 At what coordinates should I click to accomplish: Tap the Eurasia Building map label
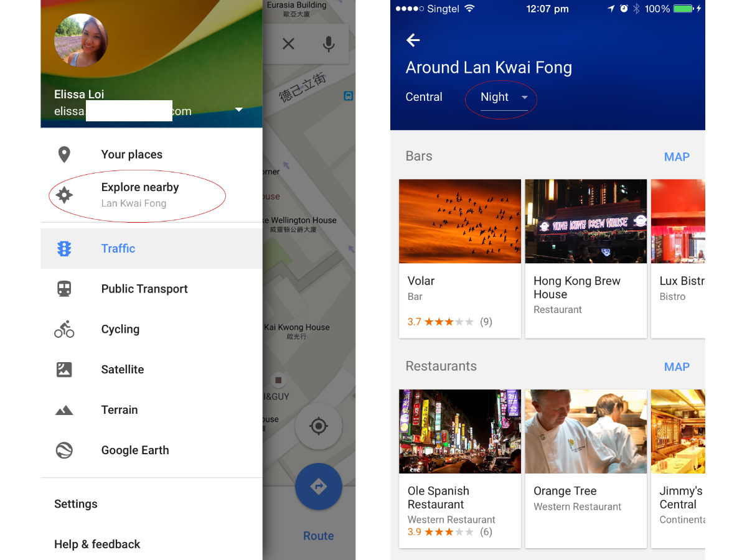[296, 9]
